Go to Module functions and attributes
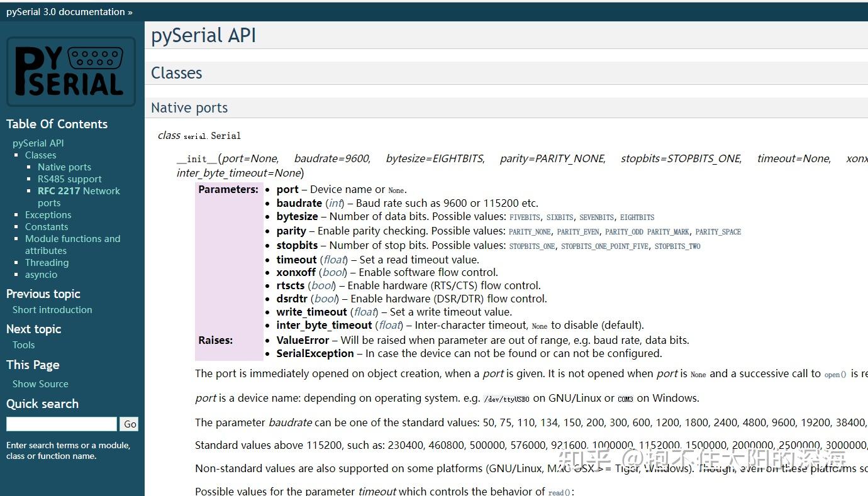Viewport: 868px width, 496px height. pos(72,245)
